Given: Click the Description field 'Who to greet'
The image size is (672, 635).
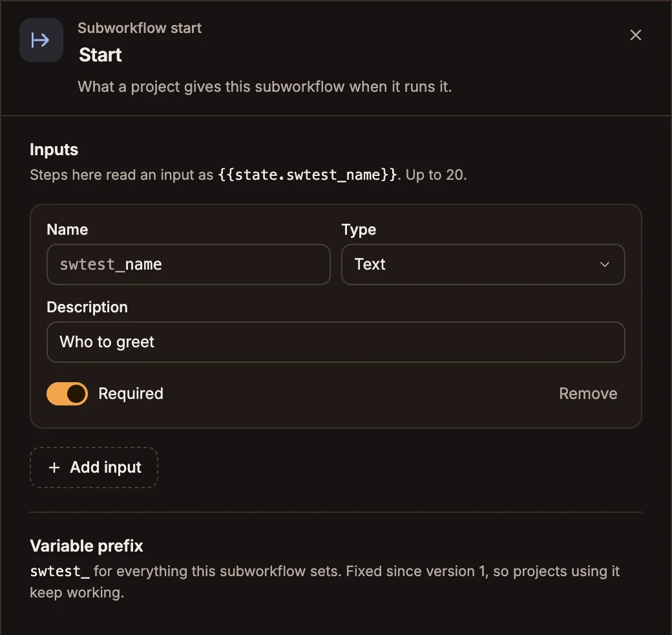Looking at the screenshot, I should coord(335,342).
